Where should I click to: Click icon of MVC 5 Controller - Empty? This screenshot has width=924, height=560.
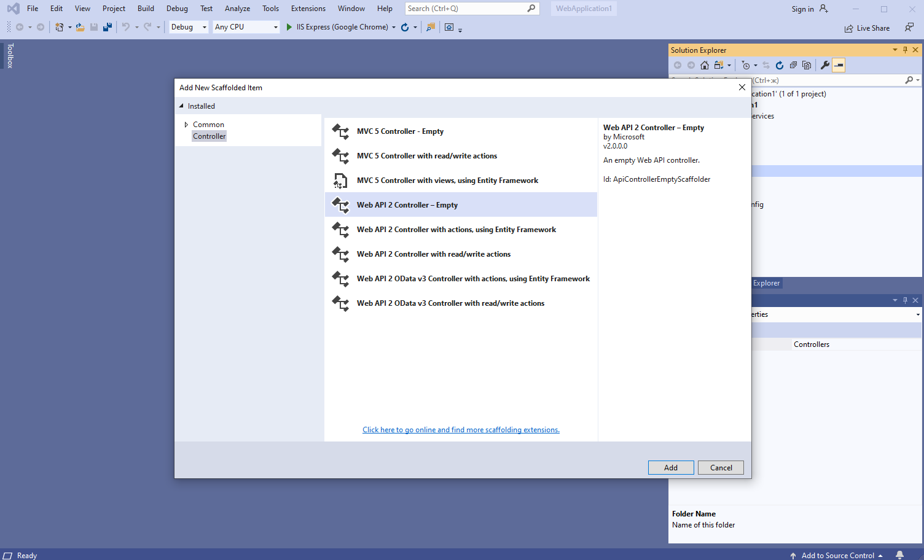[x=340, y=131]
